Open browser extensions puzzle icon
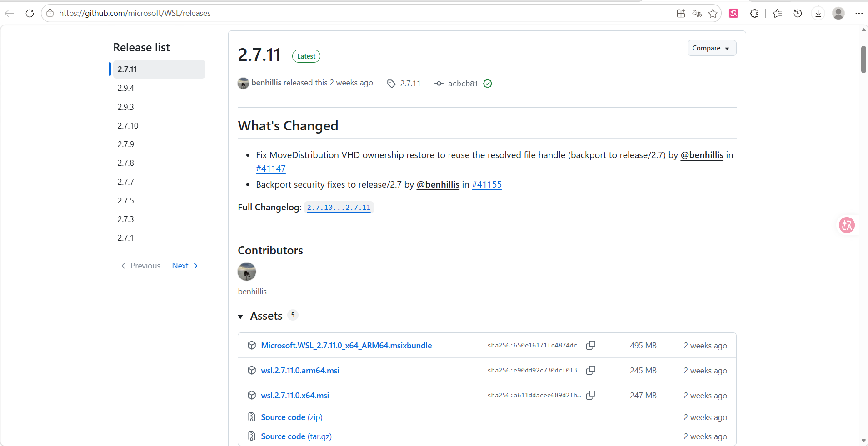868x446 pixels. tap(754, 13)
